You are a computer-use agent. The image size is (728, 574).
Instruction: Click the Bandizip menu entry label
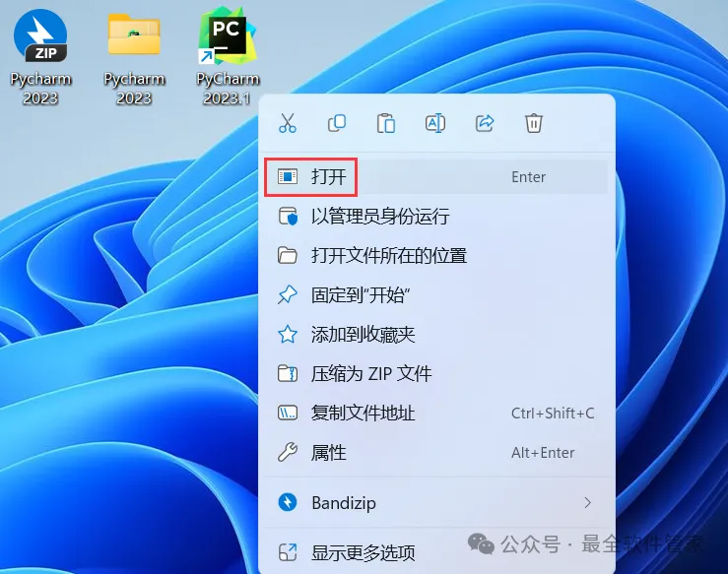point(344,503)
